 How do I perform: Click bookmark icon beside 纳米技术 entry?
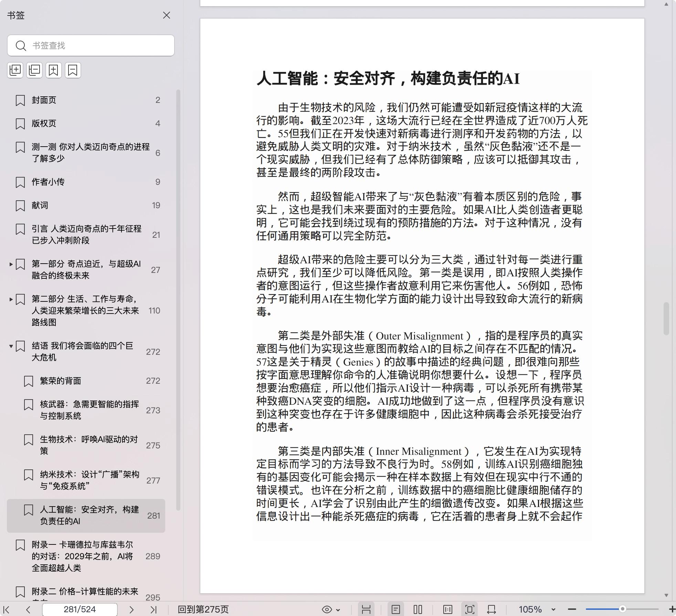pyautogui.click(x=29, y=475)
